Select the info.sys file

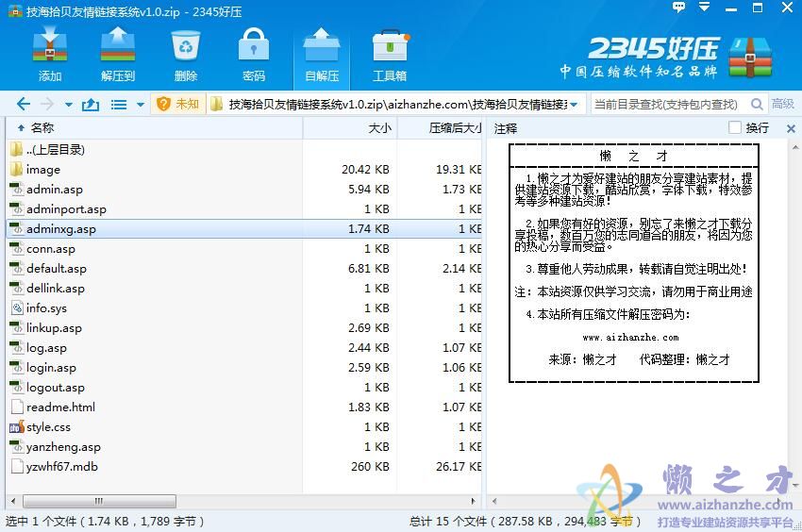click(x=244, y=308)
